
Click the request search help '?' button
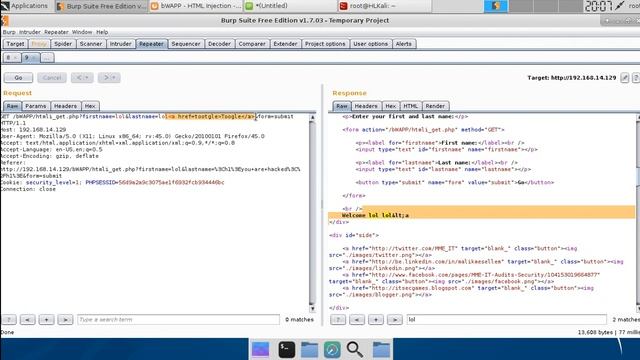pos(9,320)
